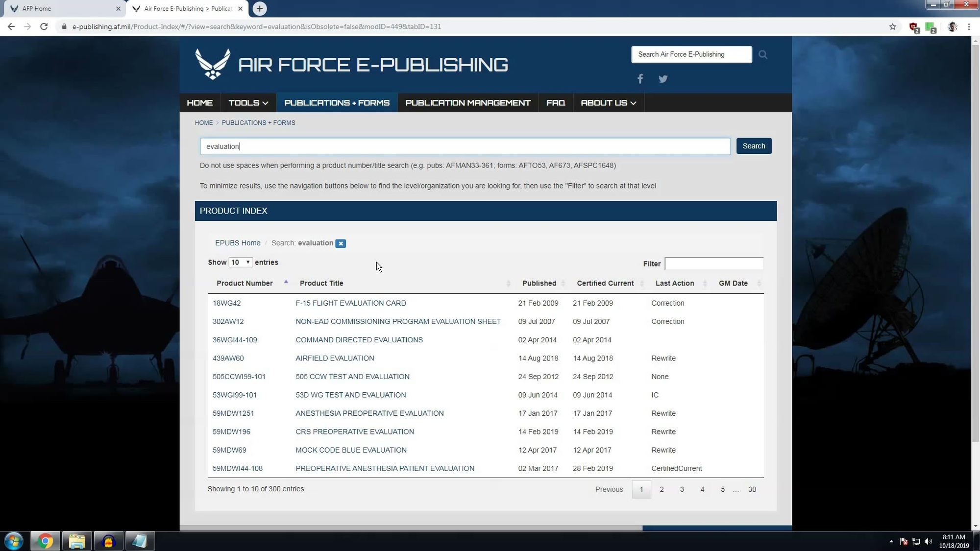The width and height of the screenshot is (980, 551).
Task: Click the Search button
Action: click(x=754, y=146)
